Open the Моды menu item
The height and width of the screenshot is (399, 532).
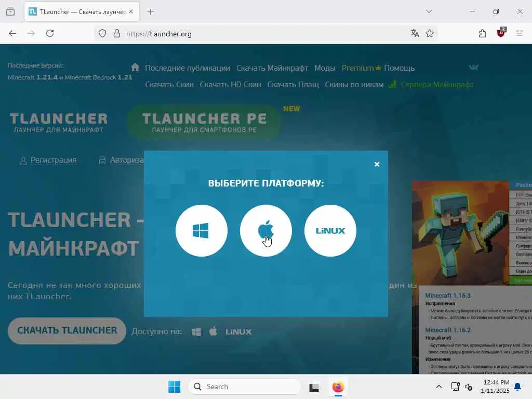[325, 68]
